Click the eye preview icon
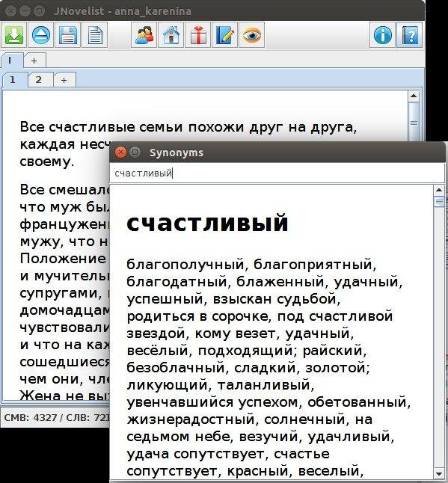The height and width of the screenshot is (483, 448). [252, 35]
